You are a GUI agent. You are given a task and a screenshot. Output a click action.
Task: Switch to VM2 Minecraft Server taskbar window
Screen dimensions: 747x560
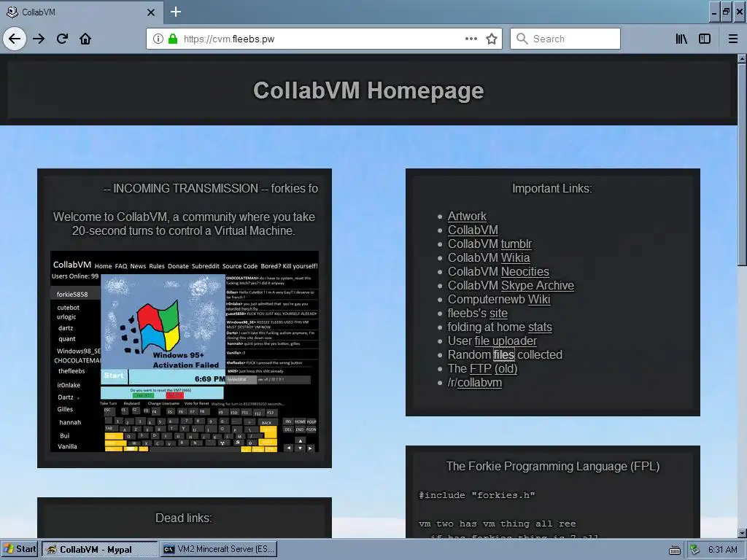click(x=219, y=549)
